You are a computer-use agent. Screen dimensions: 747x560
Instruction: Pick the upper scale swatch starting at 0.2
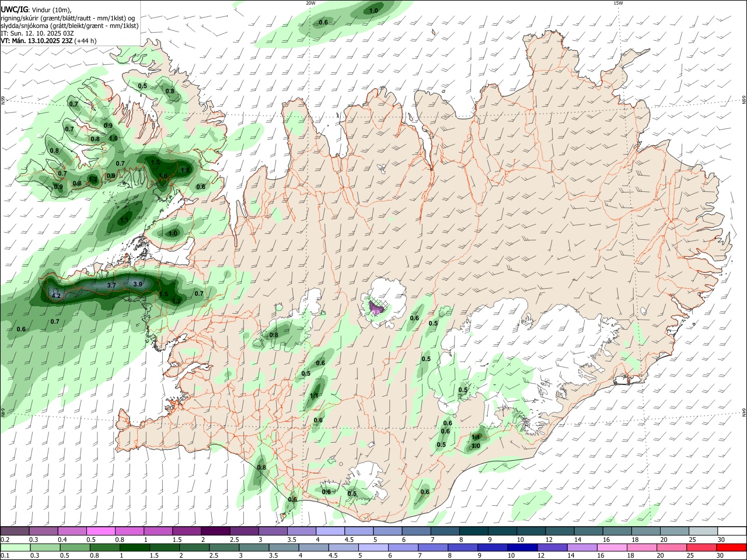tap(15, 531)
